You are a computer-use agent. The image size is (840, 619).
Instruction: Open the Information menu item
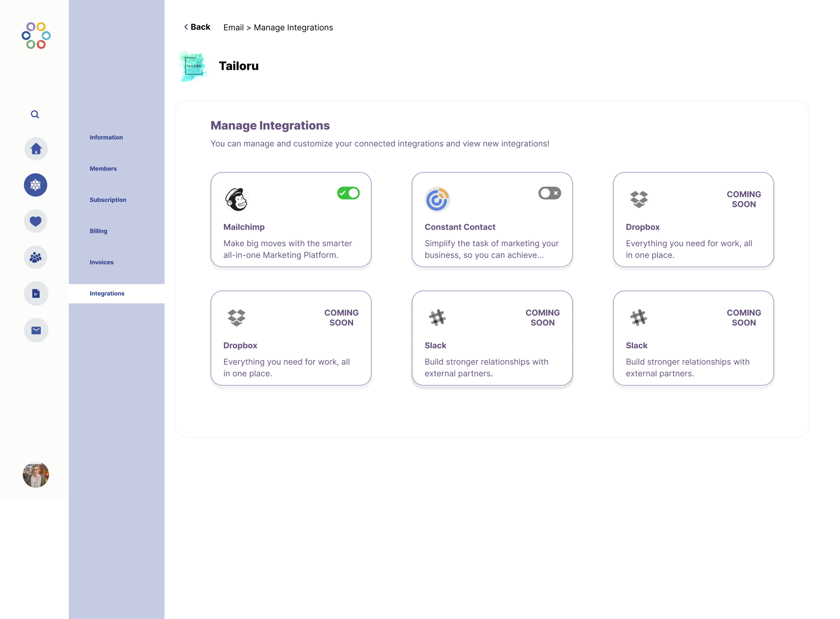tap(106, 137)
